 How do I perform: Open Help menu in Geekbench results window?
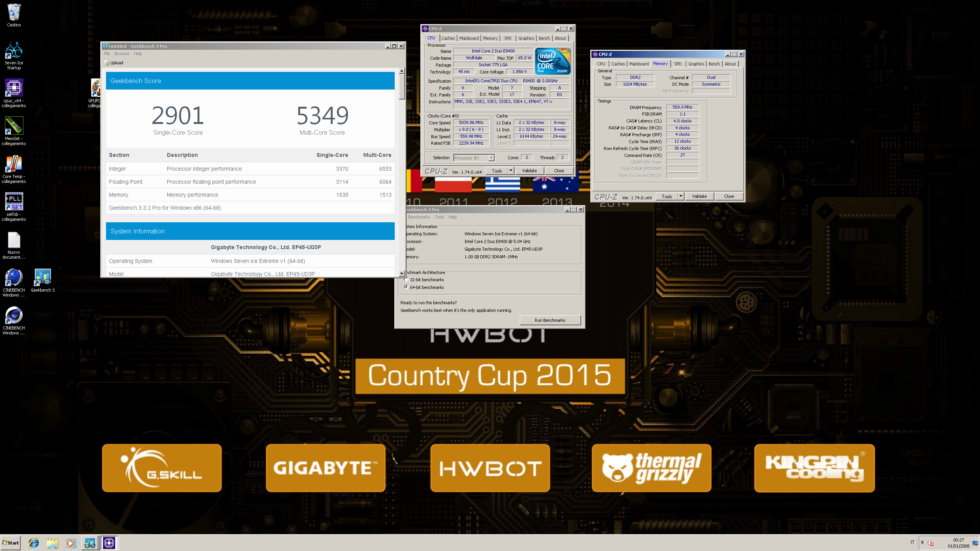pyautogui.click(x=138, y=54)
